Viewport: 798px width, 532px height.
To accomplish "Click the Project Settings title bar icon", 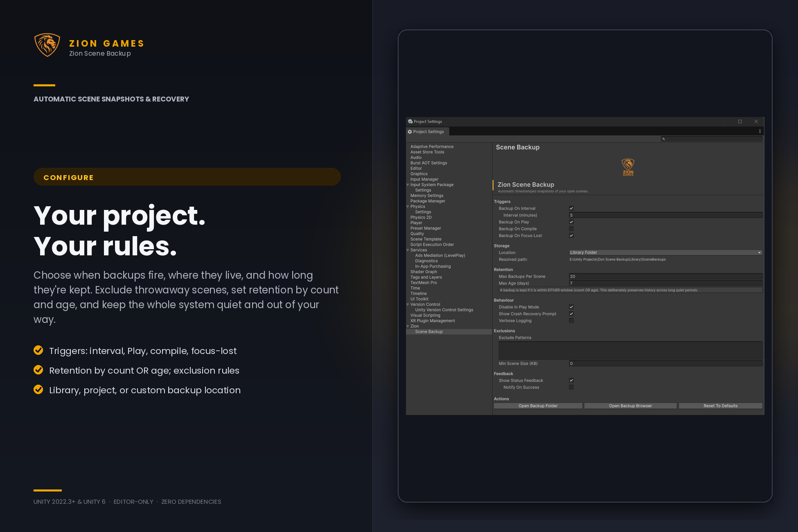I will 410,122.
